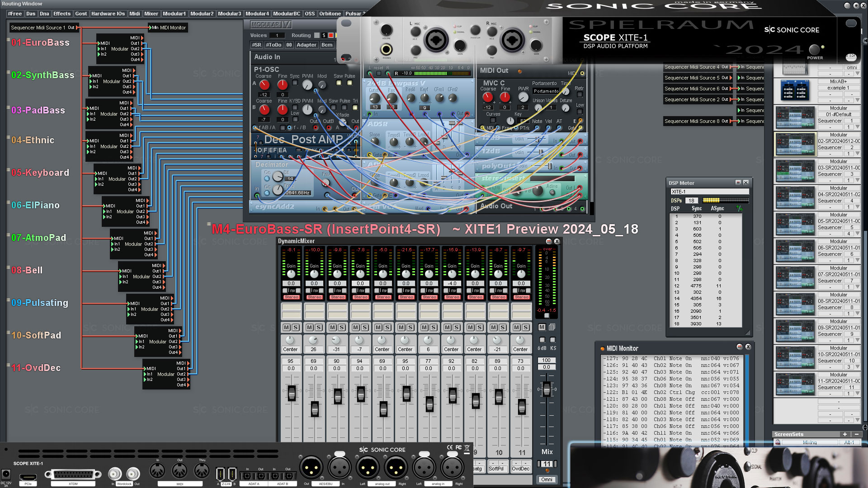Switch to the Orbitone tab

click(330, 14)
